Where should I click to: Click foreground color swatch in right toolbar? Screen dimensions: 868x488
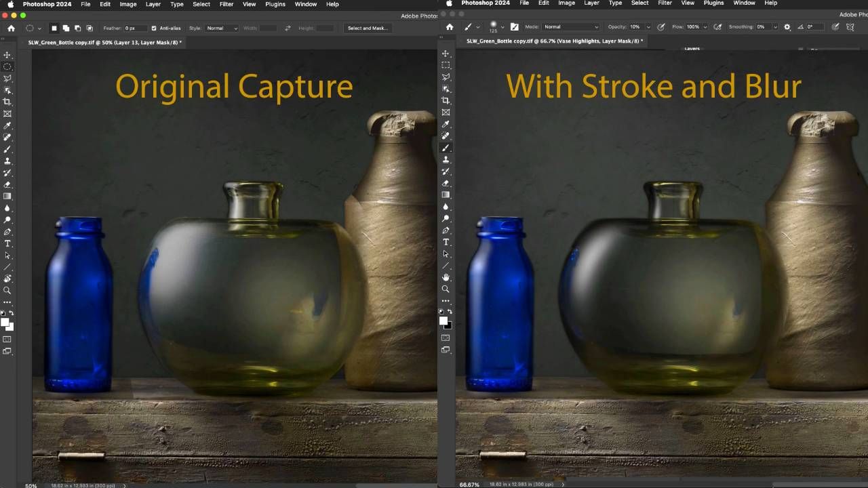point(443,321)
